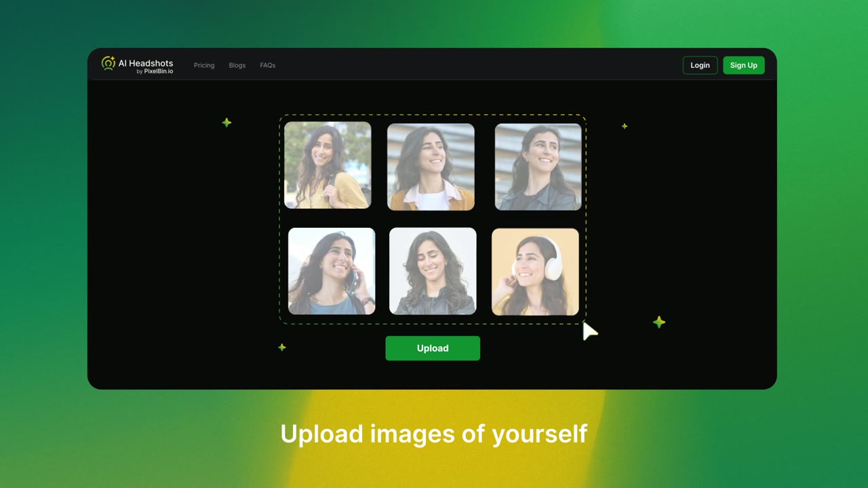Click the 'by PixelBin.io' text

tap(155, 72)
